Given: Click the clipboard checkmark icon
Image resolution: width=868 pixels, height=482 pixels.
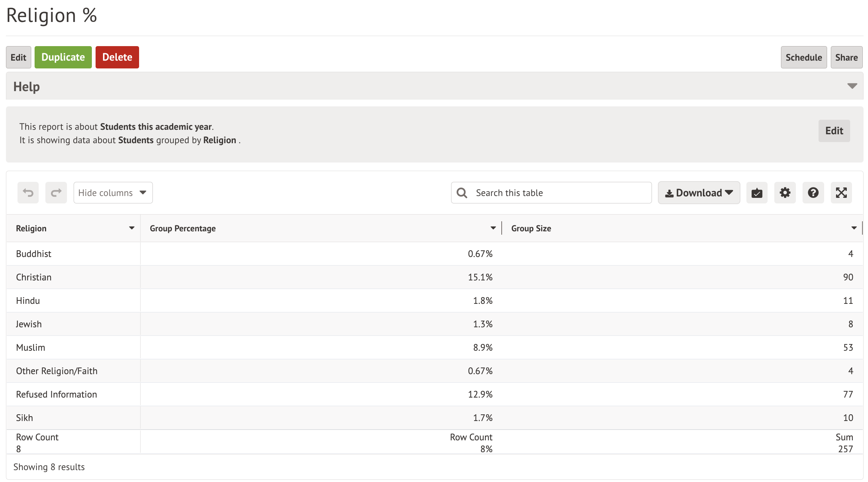Looking at the screenshot, I should pyautogui.click(x=757, y=193).
